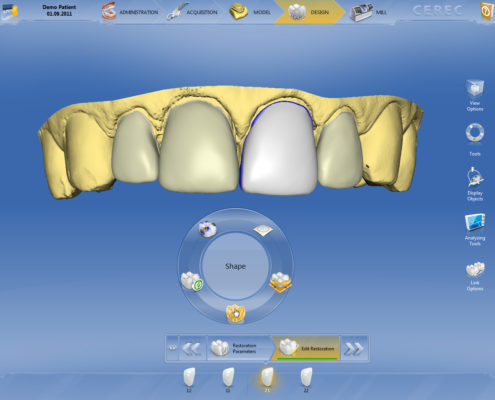Select the colored-dots tooth tool in wheel
The height and width of the screenshot is (400, 495).
208,229
